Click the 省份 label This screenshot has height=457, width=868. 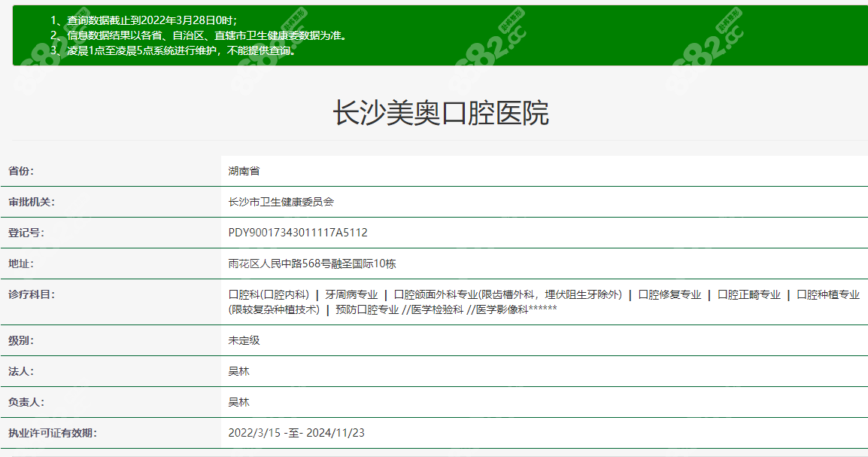(x=21, y=171)
